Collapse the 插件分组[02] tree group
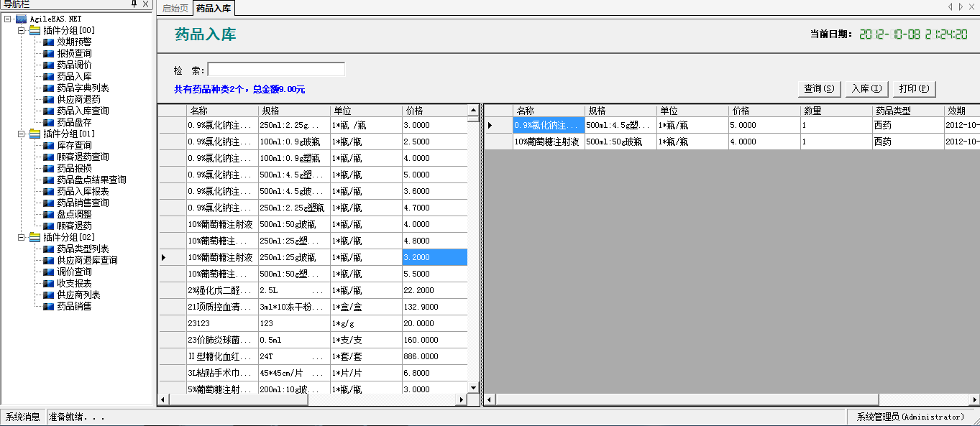Image resolution: width=980 pixels, height=426 pixels. [x=22, y=237]
